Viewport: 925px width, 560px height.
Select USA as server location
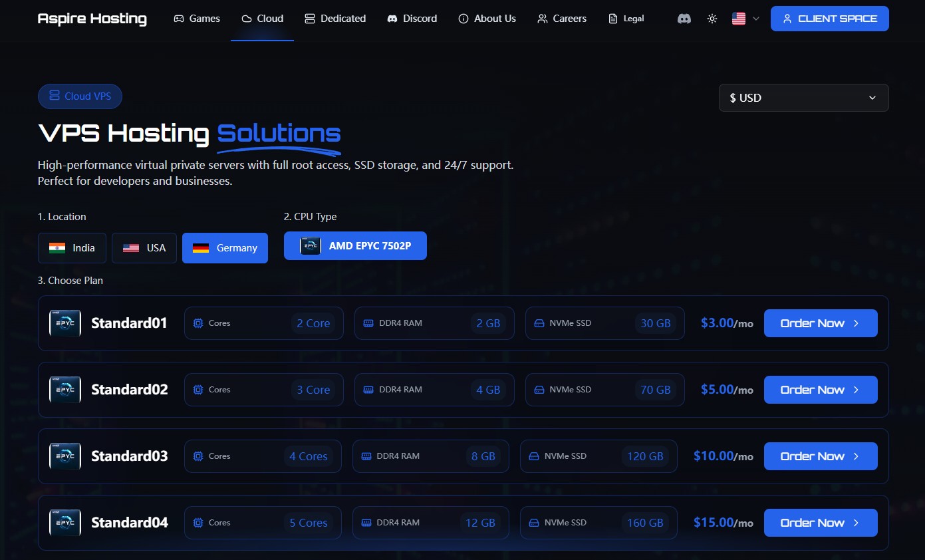[x=144, y=248]
